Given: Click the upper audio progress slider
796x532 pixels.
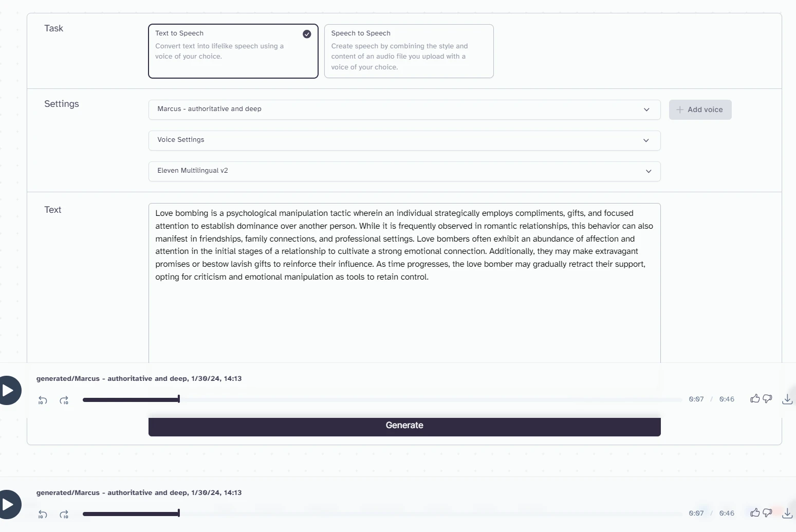Looking at the screenshot, I should 382,399.
